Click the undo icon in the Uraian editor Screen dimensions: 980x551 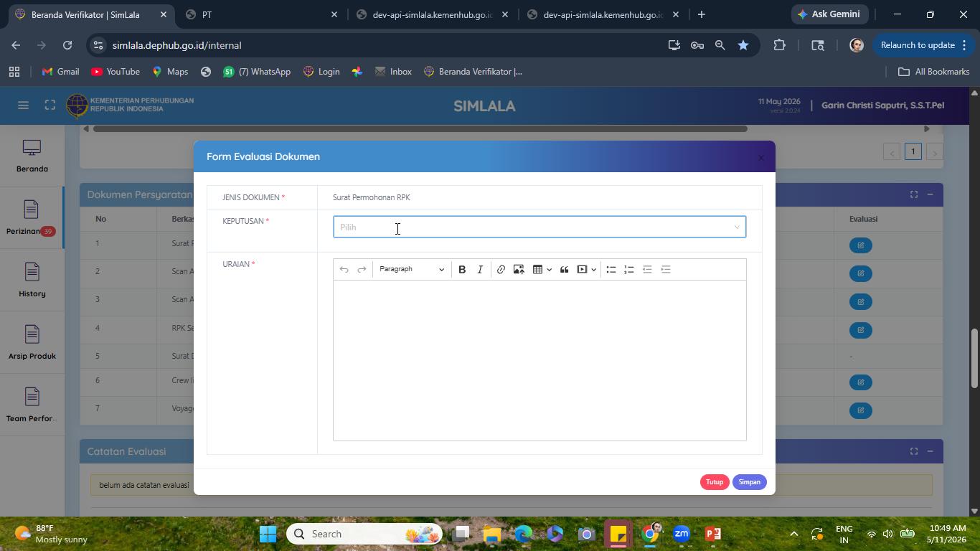click(344, 270)
